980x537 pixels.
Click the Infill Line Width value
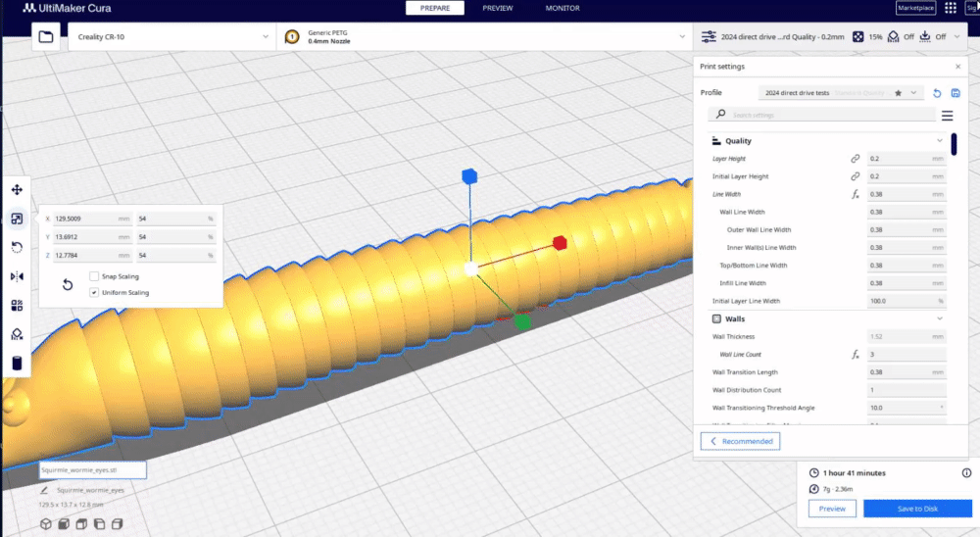tap(906, 283)
